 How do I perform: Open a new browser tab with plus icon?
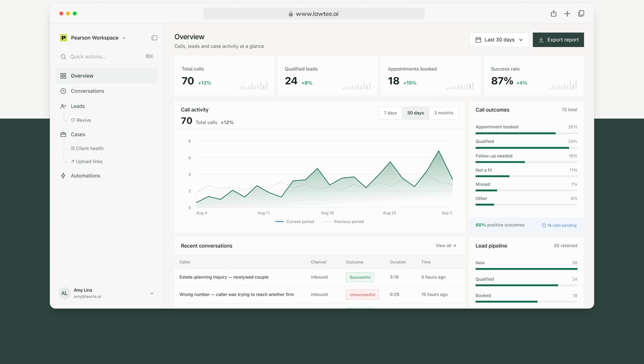coord(567,13)
